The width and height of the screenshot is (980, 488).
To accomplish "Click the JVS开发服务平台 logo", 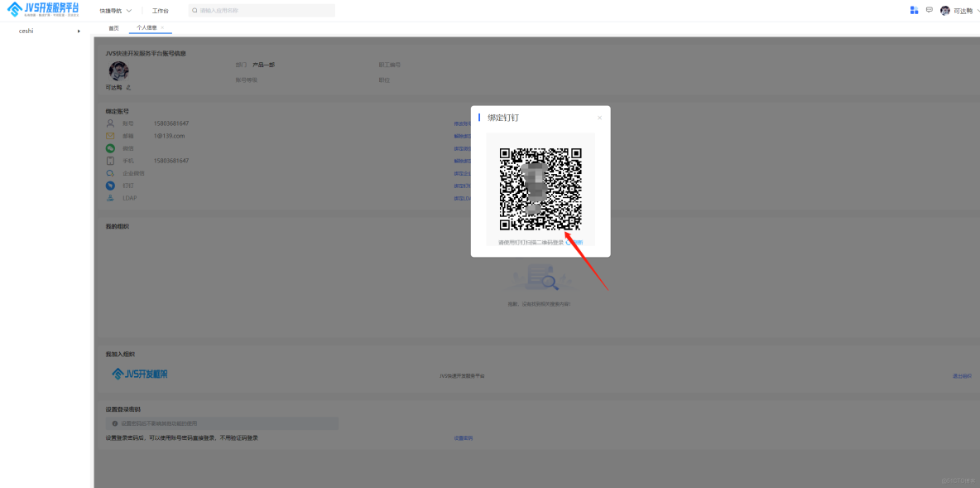I will pos(43,9).
